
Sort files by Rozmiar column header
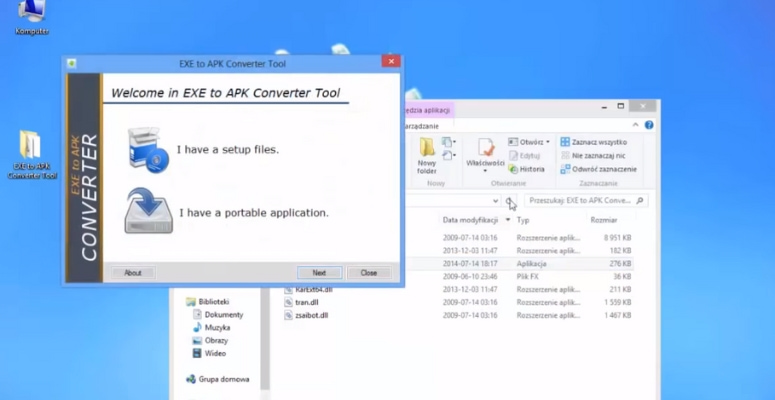tap(604, 219)
